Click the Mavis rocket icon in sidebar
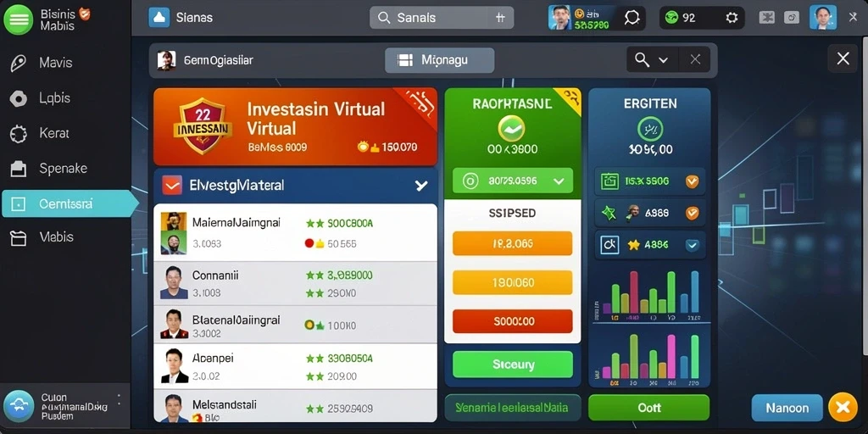This screenshot has height=434, width=868. pyautogui.click(x=19, y=63)
